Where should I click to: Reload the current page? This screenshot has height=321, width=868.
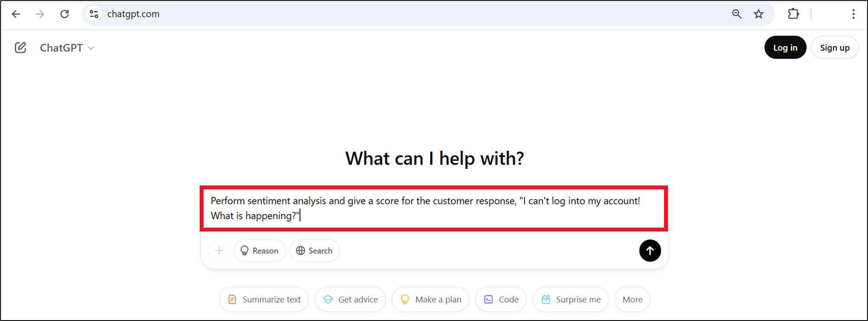pos(65,14)
